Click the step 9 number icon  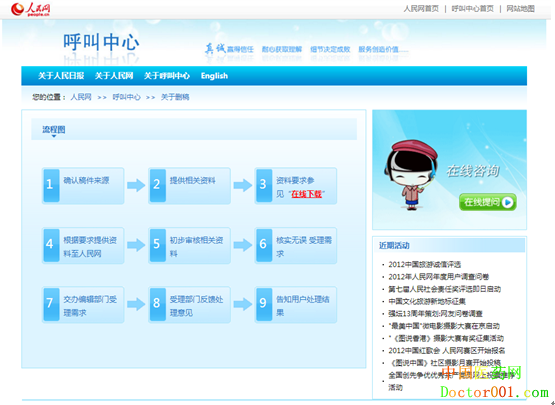pyautogui.click(x=263, y=304)
